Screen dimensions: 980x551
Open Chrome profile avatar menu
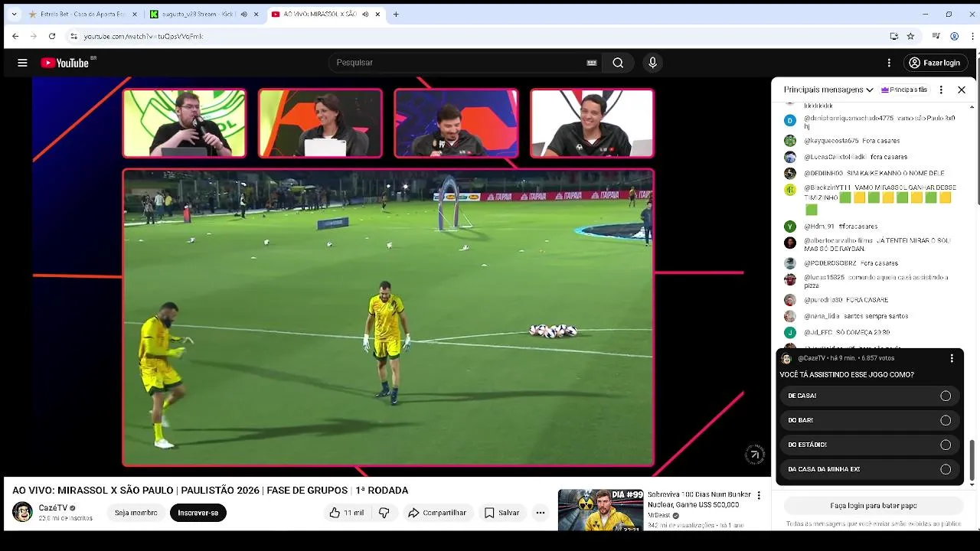(954, 36)
